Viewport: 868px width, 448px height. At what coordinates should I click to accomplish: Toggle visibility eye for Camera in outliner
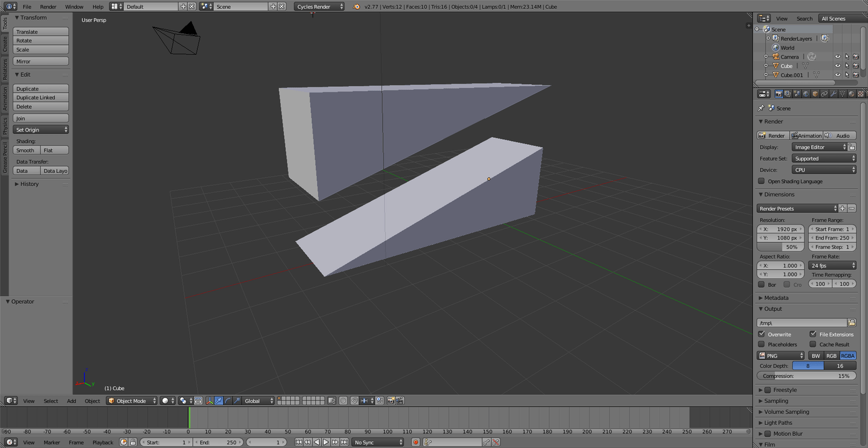pos(837,57)
